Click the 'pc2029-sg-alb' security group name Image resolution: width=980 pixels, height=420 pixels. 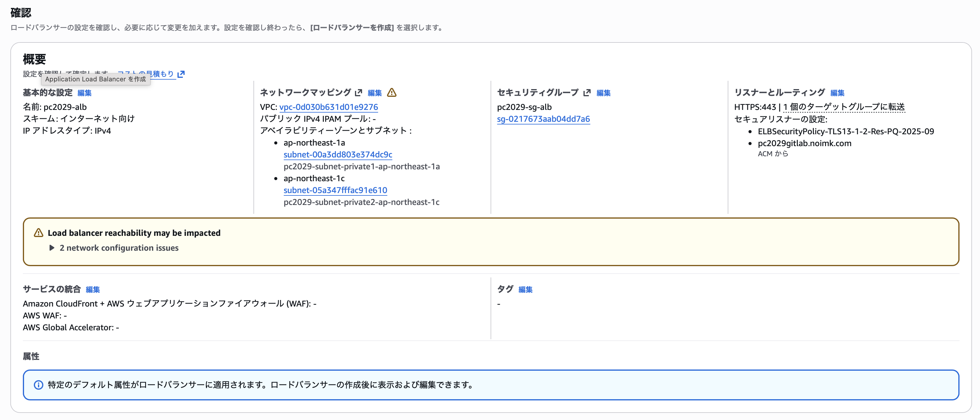pos(524,107)
